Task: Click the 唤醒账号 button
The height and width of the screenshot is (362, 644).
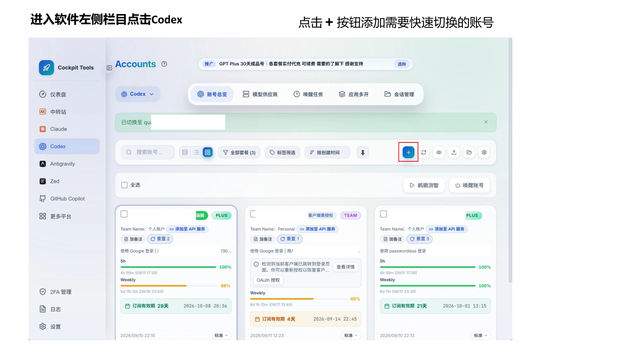Action: [469, 185]
